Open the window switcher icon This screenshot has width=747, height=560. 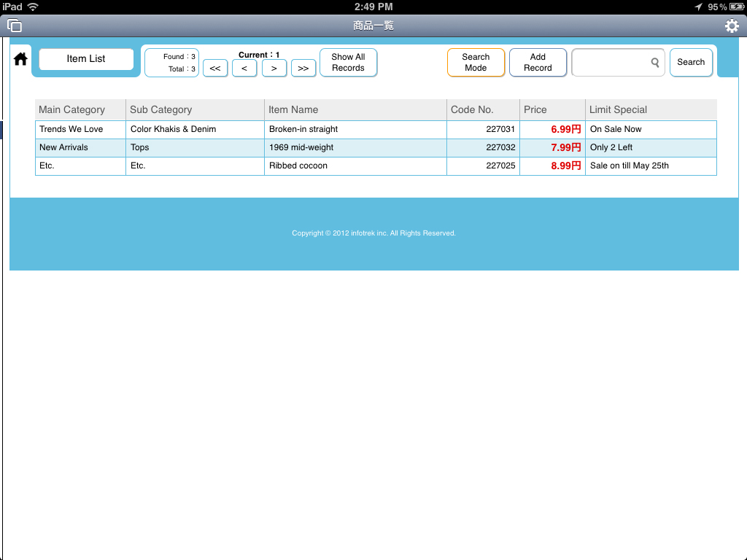pos(15,26)
